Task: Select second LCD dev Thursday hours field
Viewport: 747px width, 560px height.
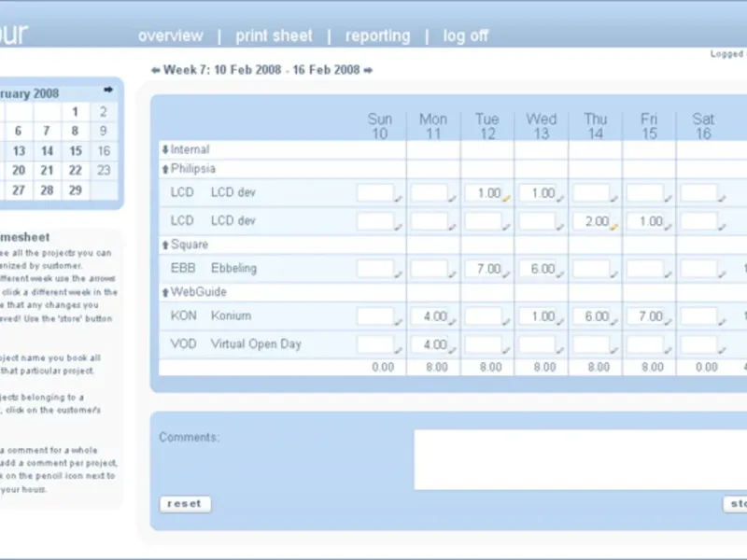Action: (x=591, y=221)
